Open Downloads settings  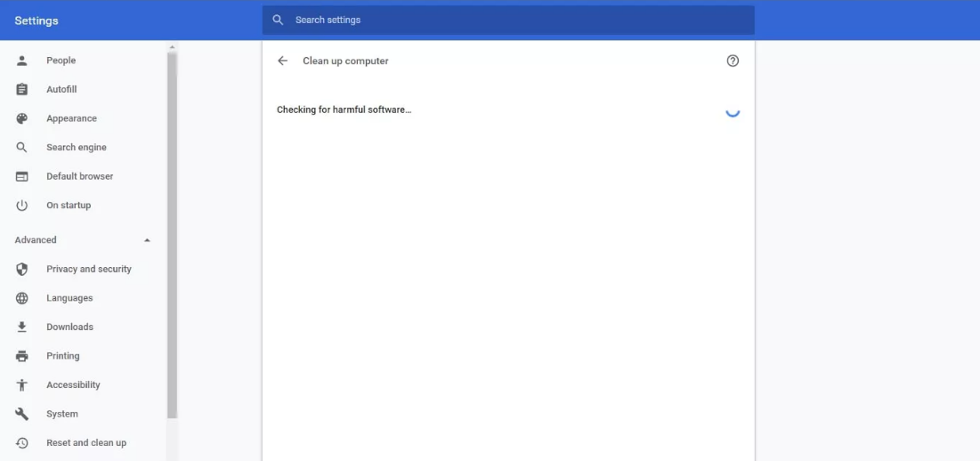(x=69, y=327)
